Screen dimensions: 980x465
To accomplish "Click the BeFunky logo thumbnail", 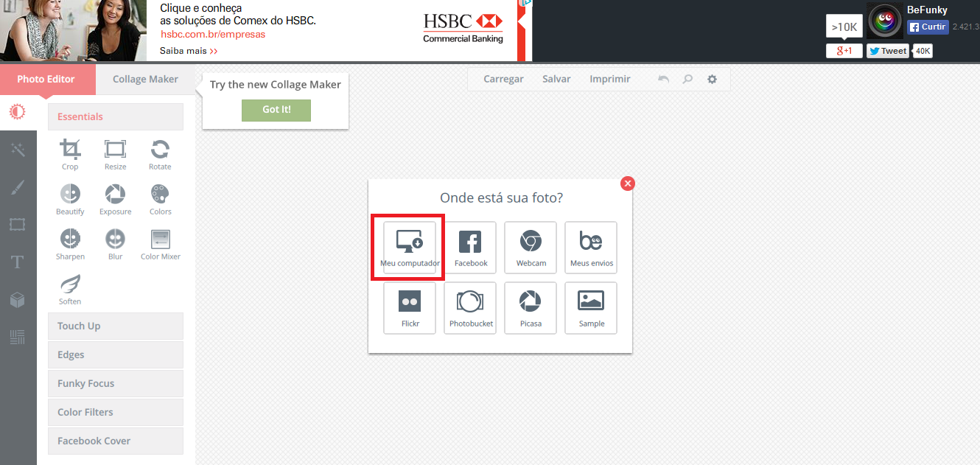I will point(885,20).
